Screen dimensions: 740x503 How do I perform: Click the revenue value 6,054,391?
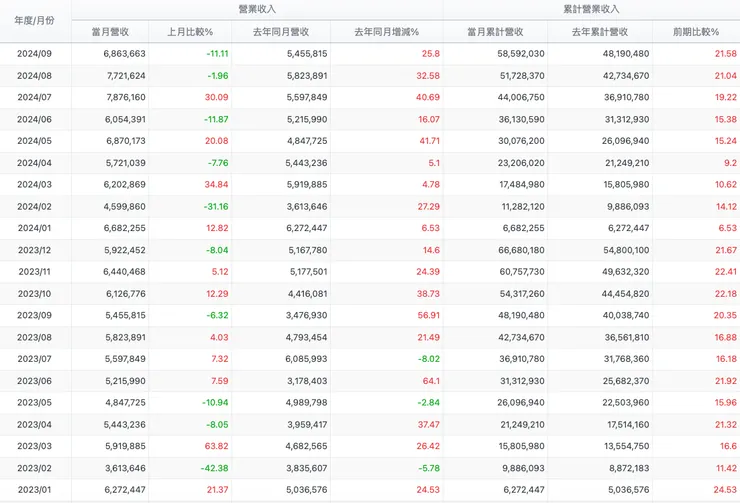click(125, 119)
